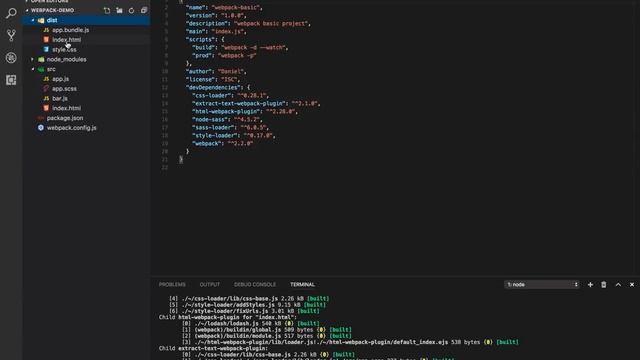
Task: Collapse the src folder
Action: 33,69
